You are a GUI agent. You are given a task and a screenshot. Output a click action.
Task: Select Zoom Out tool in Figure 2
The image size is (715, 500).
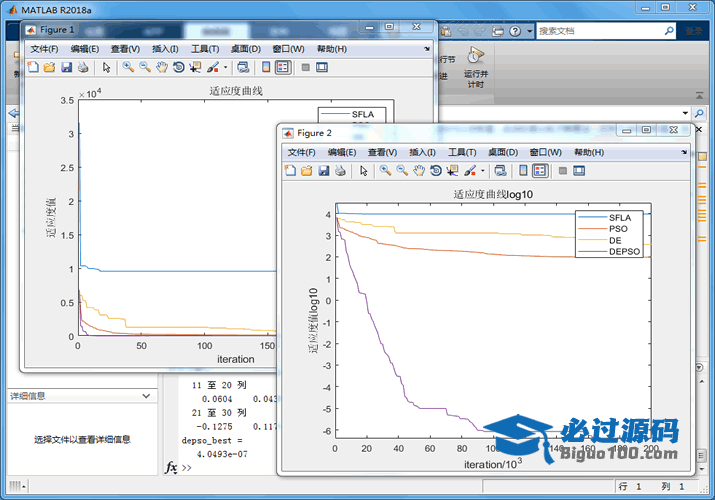(402, 171)
